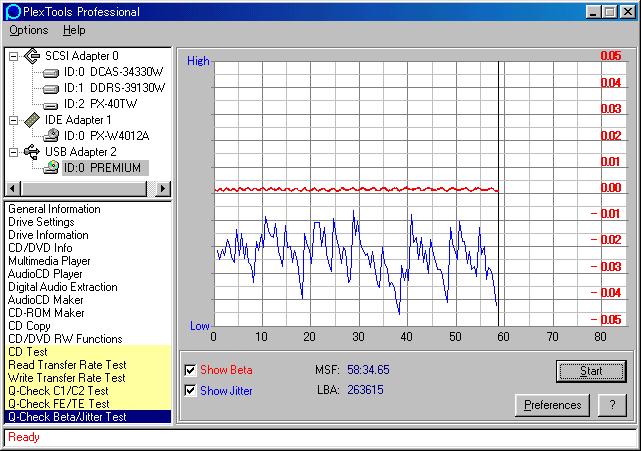This screenshot has height=451, width=641.
Task: Click the SCSI Adapter 0 icon
Action: (32, 56)
